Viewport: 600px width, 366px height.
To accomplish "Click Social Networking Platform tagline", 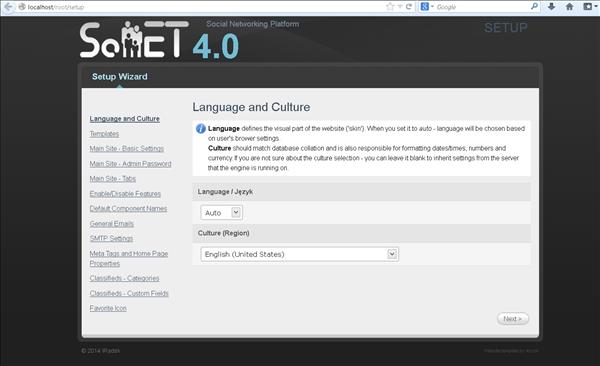I will 253,24.
